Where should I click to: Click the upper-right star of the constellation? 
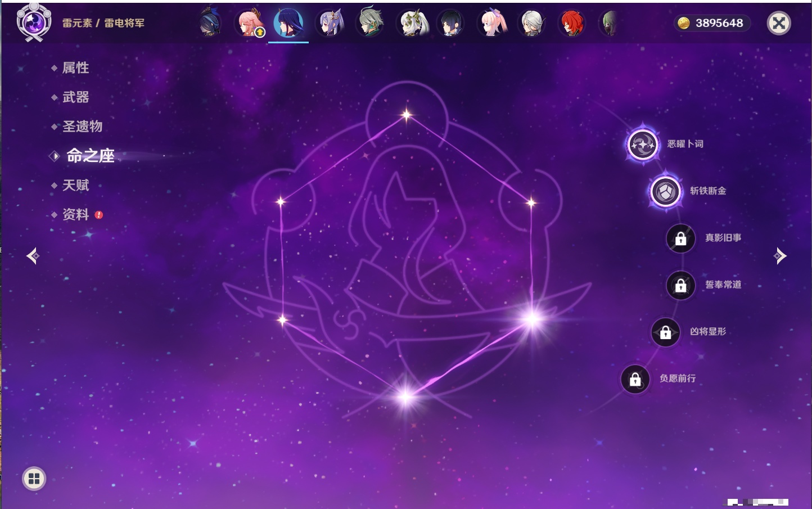[x=531, y=202]
